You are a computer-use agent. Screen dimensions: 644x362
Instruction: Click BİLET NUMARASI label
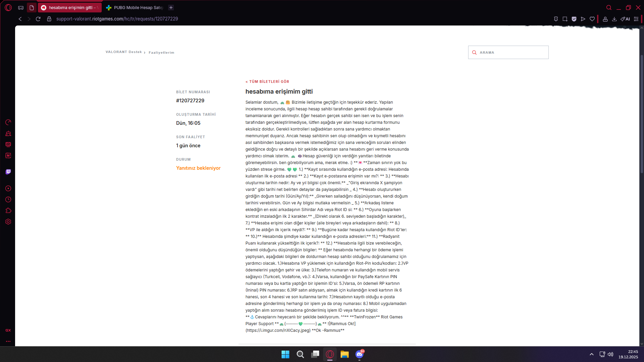[x=193, y=92]
